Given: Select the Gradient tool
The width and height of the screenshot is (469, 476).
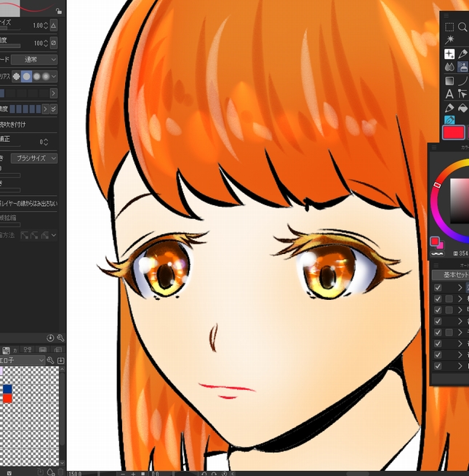Looking at the screenshot, I should pyautogui.click(x=449, y=81).
